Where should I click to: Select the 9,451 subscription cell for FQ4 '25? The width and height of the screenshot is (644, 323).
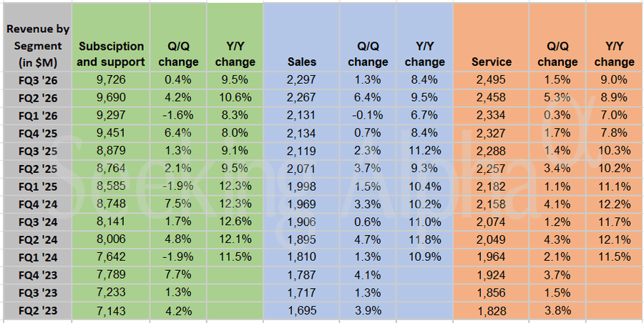[x=110, y=133]
